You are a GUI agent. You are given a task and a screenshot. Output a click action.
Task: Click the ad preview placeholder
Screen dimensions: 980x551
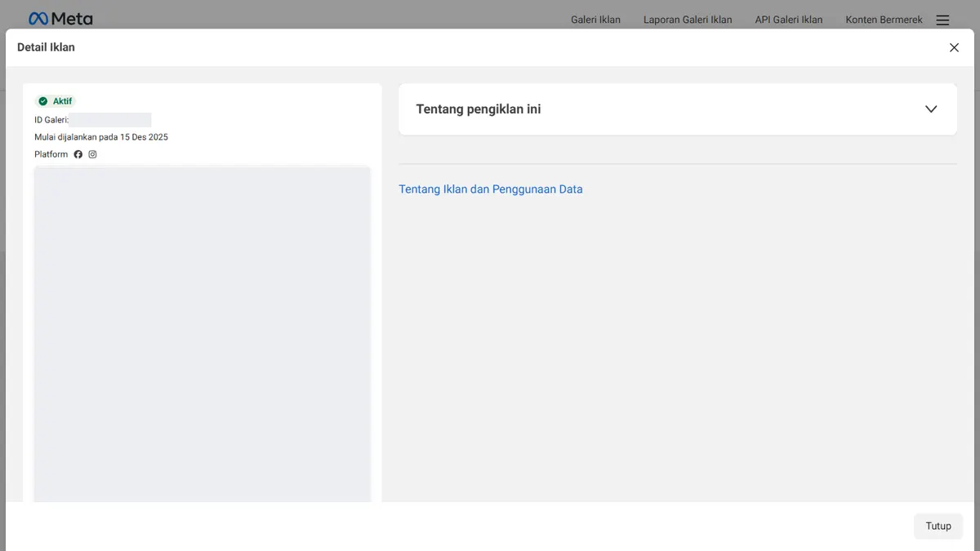tap(203, 334)
